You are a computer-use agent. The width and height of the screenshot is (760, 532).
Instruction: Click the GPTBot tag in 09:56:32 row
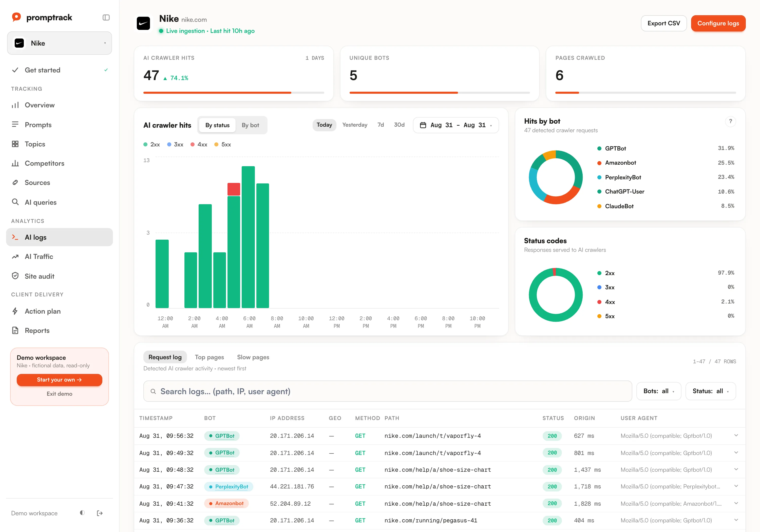[x=222, y=436]
